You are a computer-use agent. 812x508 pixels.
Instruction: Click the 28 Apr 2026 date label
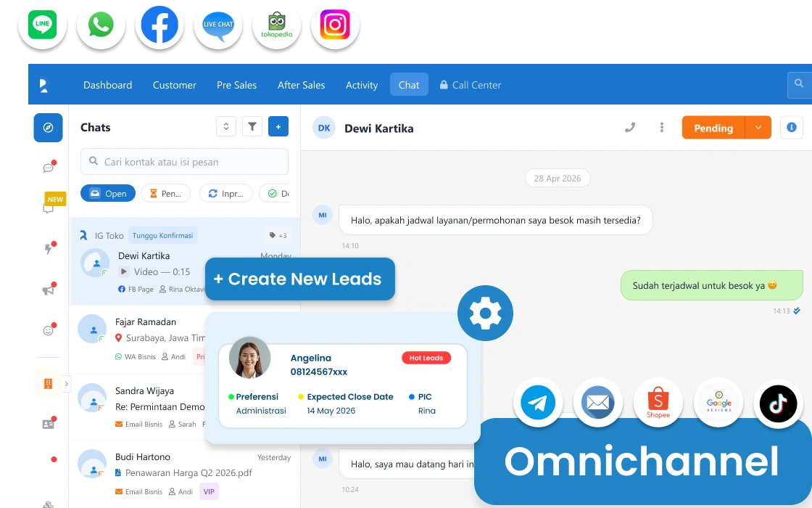coord(558,179)
